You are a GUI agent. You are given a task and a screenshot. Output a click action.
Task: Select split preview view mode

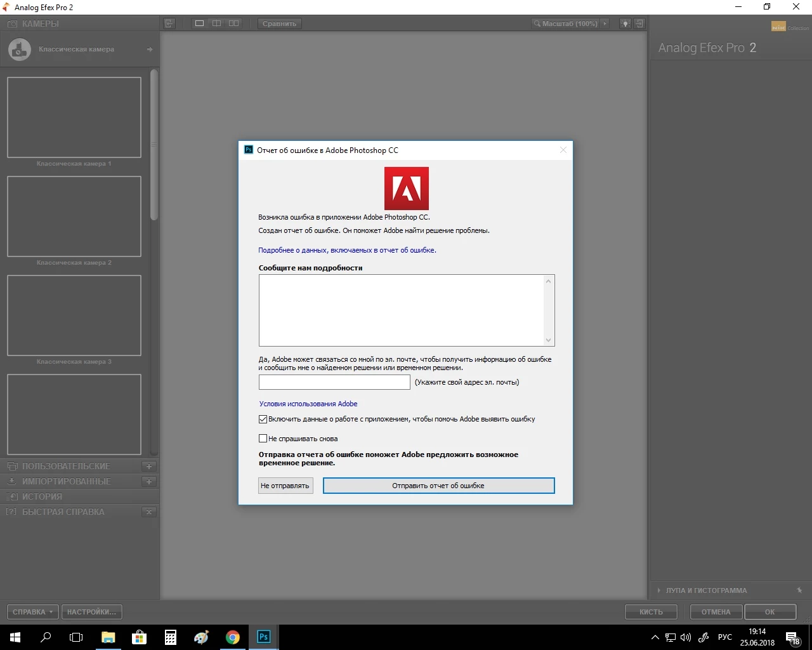tap(216, 23)
